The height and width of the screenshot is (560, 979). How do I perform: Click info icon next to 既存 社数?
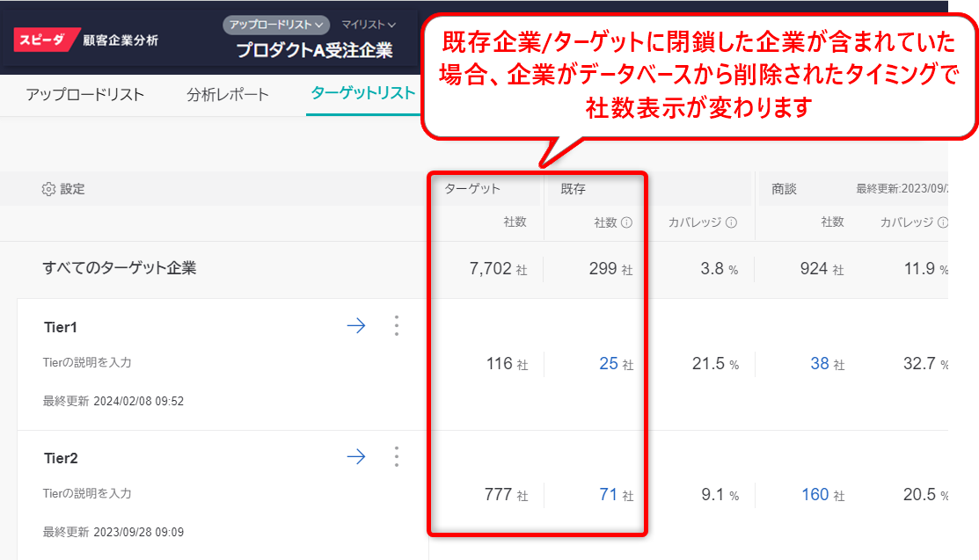(x=626, y=223)
